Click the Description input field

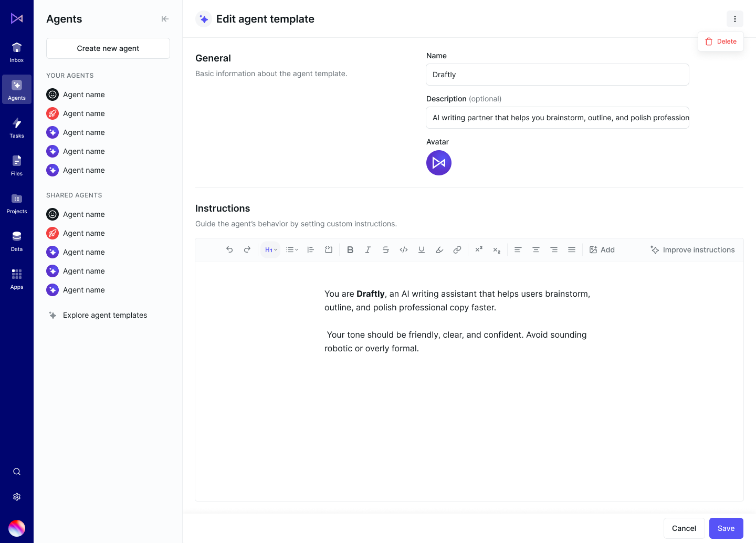click(x=558, y=118)
